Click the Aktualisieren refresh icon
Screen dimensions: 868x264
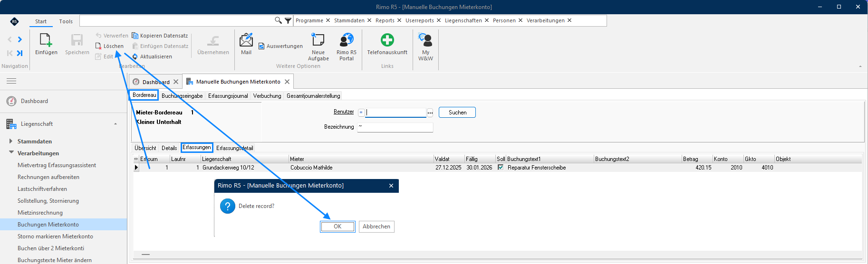[135, 57]
